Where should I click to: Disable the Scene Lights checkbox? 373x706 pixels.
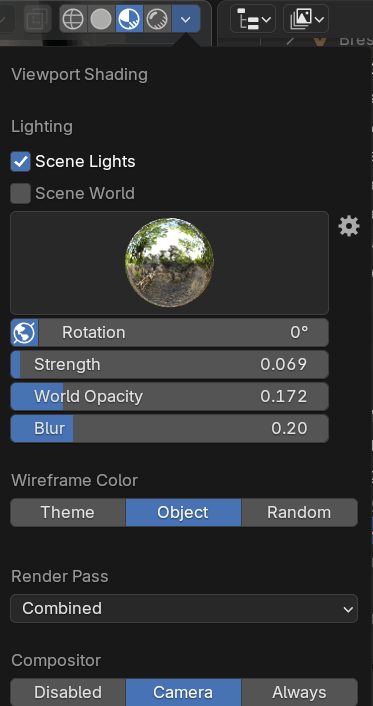coord(21,162)
